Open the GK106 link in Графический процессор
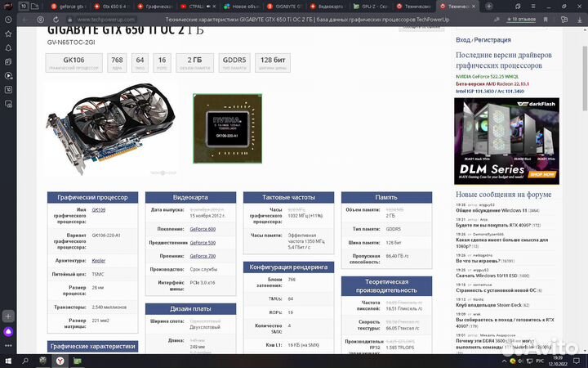This screenshot has height=368, width=588. [x=98, y=209]
